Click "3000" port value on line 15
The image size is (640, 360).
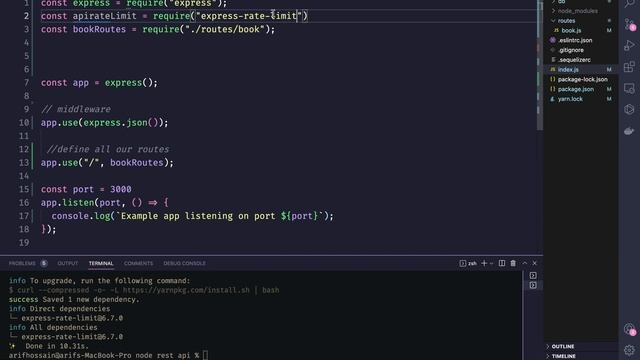[121, 189]
